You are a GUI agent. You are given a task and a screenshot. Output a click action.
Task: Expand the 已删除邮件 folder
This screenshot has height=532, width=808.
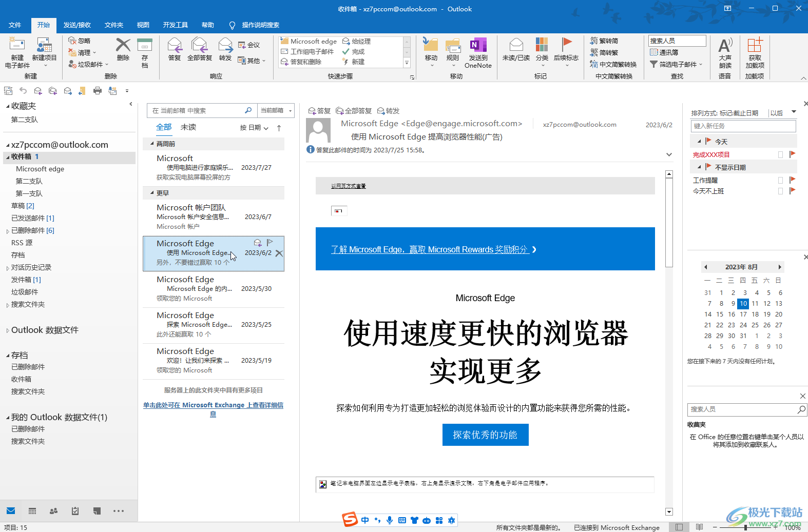(x=7, y=231)
